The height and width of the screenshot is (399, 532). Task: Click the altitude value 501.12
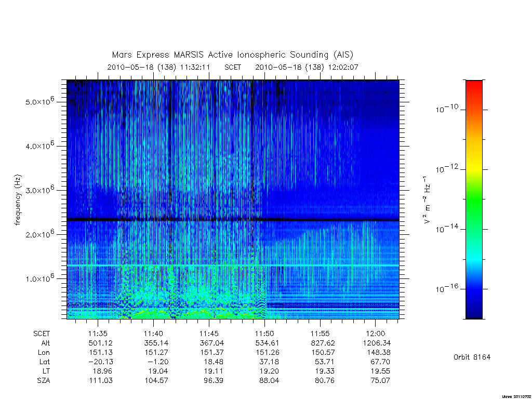point(100,343)
